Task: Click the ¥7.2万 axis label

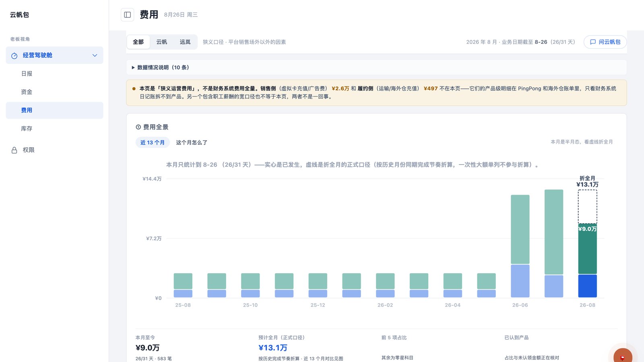Action: coord(154,239)
